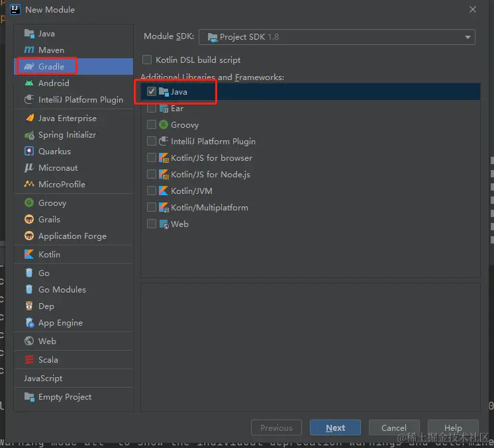Tick the IntelliJ Platform Plugin framework checkbox
This screenshot has height=448, width=494.
[152, 141]
